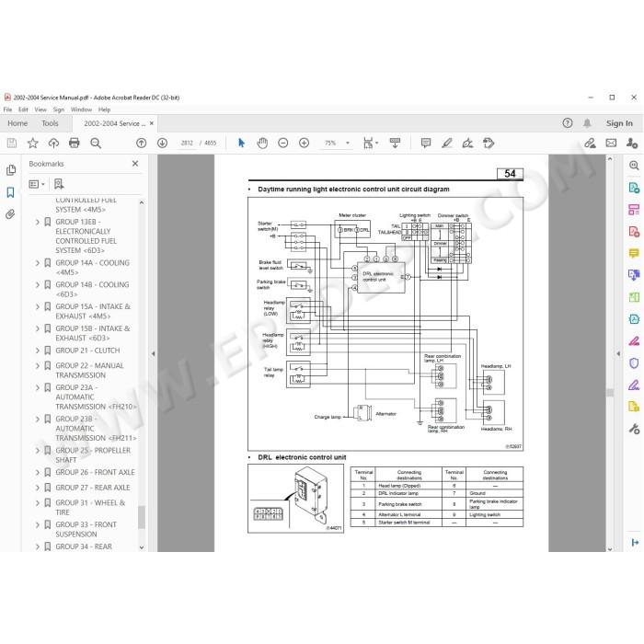
Task: Expand GROUP 13EB bookmark
Action: click(x=38, y=223)
